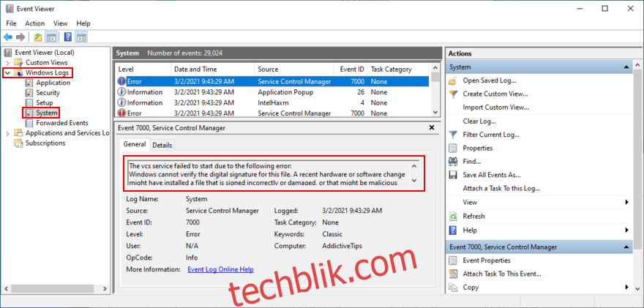Screen dimensions: 644x308
Task: Click the Properties icon in the System actions
Action: 453,148
